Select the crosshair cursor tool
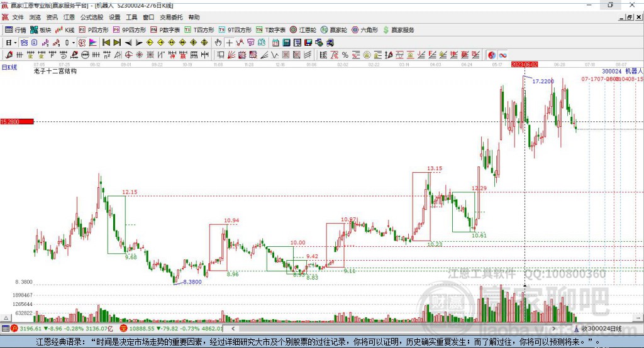The width and height of the screenshot is (644, 348). click(x=229, y=43)
